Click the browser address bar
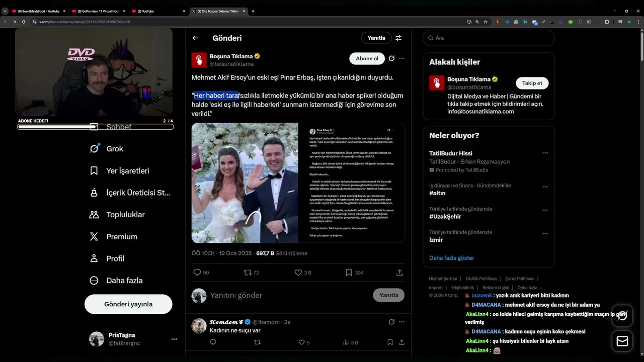The image size is (644, 362). (247, 22)
